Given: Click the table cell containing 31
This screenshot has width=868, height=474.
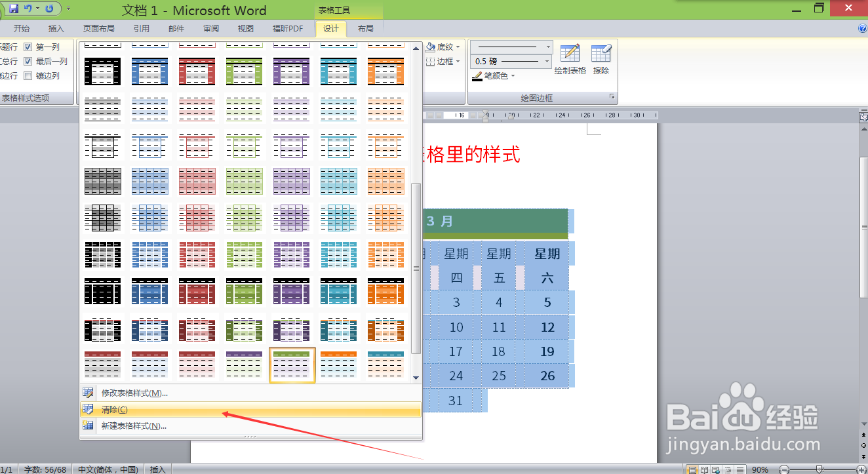Looking at the screenshot, I should (456, 401).
